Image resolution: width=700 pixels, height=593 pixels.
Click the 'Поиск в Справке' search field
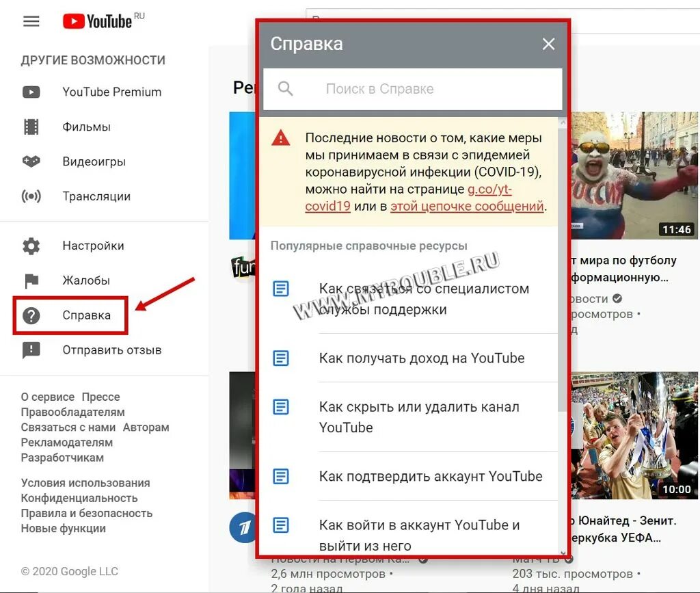[x=412, y=88]
